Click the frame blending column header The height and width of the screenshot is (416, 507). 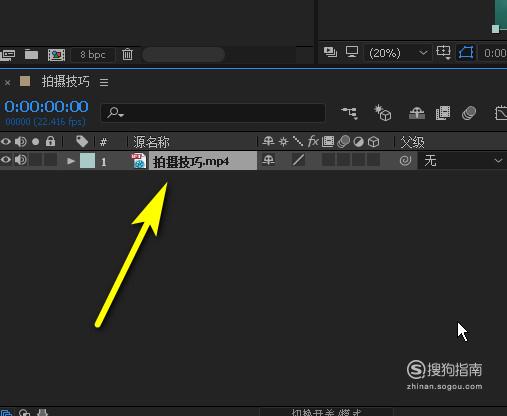(328, 142)
